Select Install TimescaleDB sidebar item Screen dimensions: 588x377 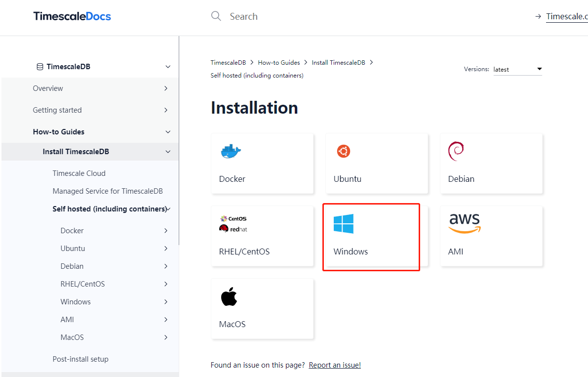tap(76, 152)
